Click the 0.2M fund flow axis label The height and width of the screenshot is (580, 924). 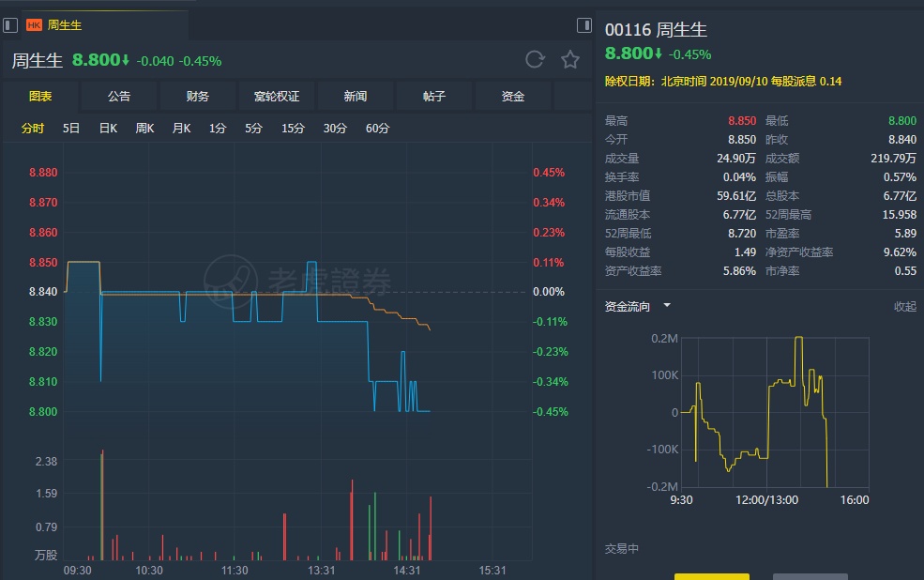click(x=664, y=338)
